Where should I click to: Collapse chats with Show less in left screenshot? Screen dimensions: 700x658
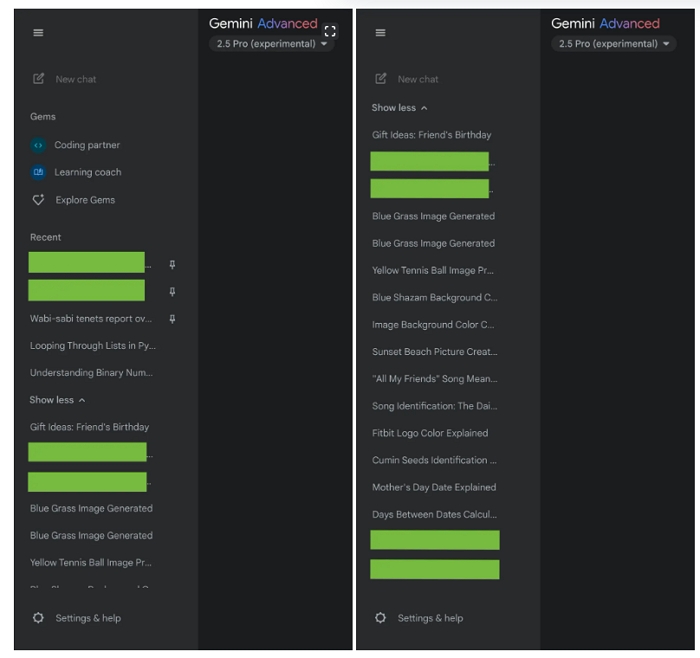(57, 400)
